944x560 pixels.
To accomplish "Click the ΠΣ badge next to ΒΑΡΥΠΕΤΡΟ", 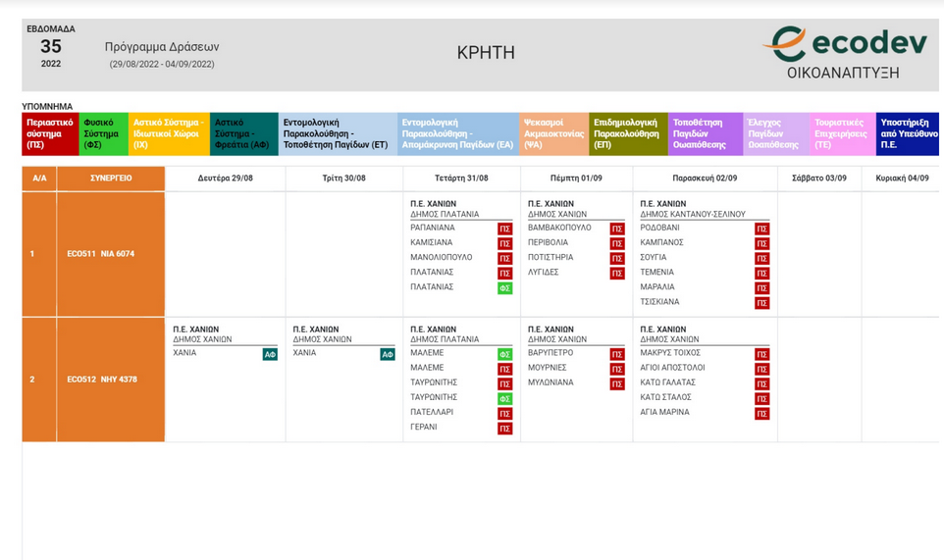I will click(x=617, y=354).
